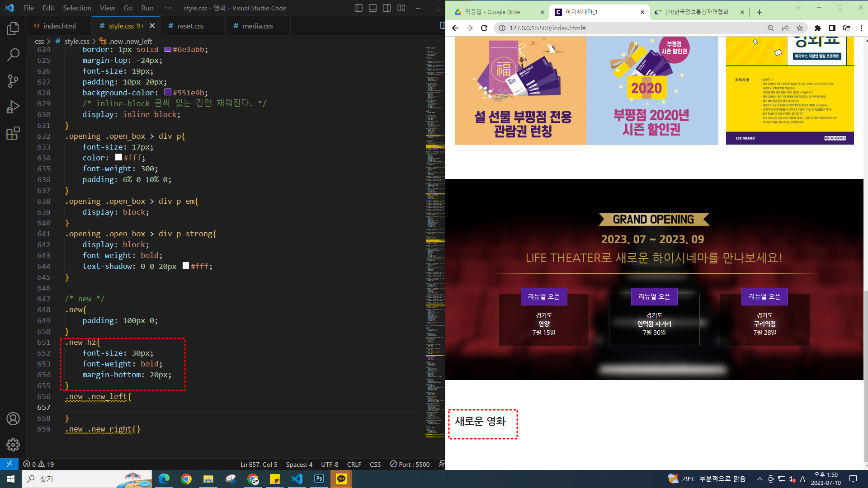
Task: Open the Extensions view
Action: (13, 133)
